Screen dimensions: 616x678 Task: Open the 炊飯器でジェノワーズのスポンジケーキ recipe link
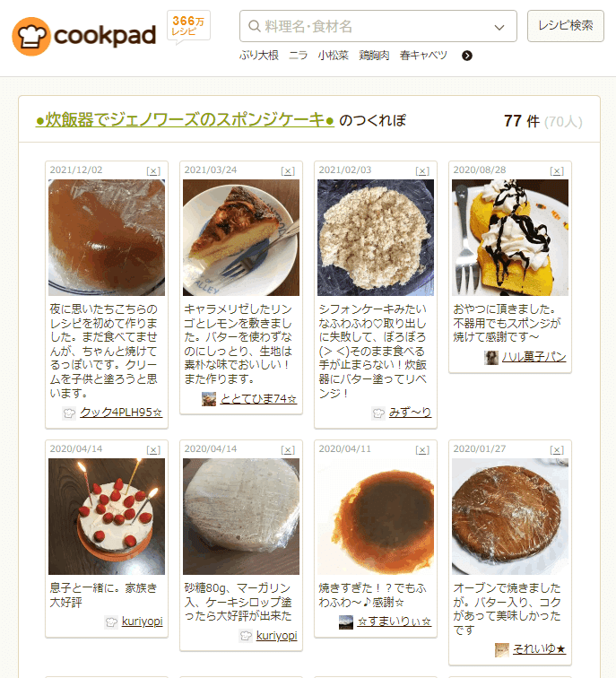click(x=185, y=120)
